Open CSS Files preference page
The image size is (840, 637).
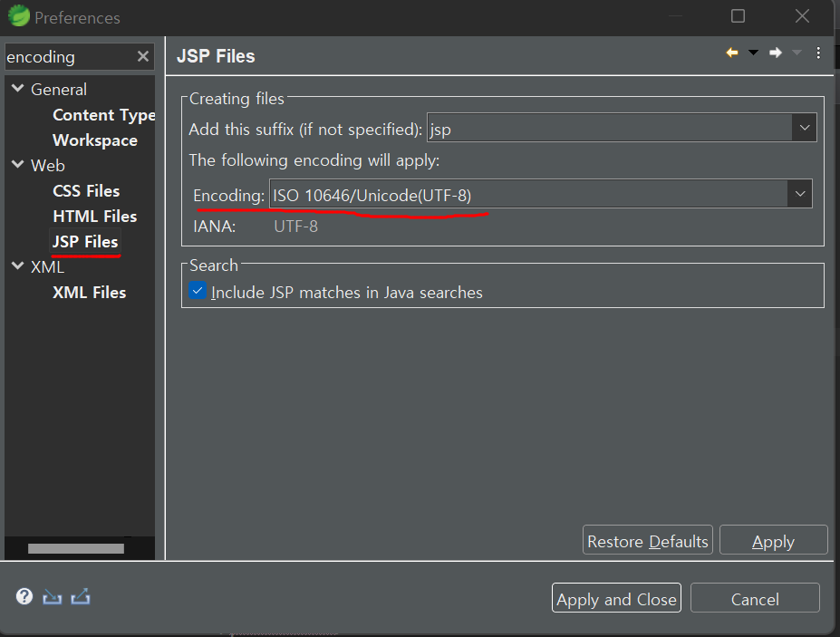point(86,190)
